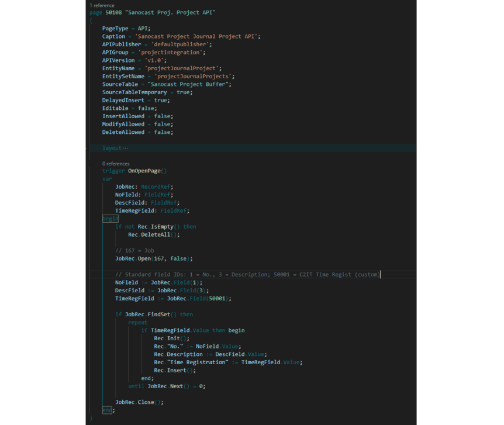This screenshot has width=504, height=425.
Task: Click the 50001 field number argument
Action: point(220,298)
